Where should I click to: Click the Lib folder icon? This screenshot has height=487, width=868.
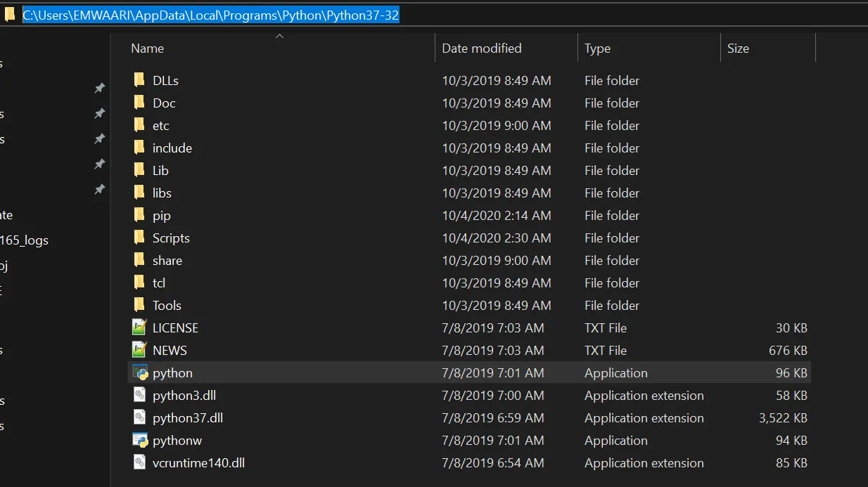coord(139,170)
